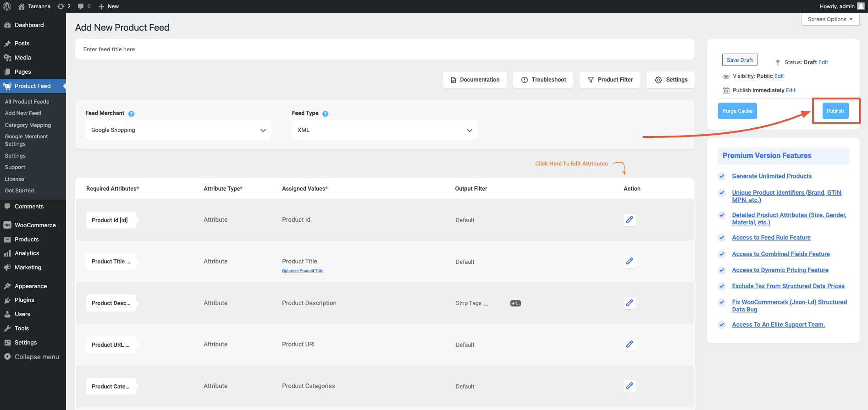Open Access to Dynamic Pricing Feature link

[x=780, y=270]
